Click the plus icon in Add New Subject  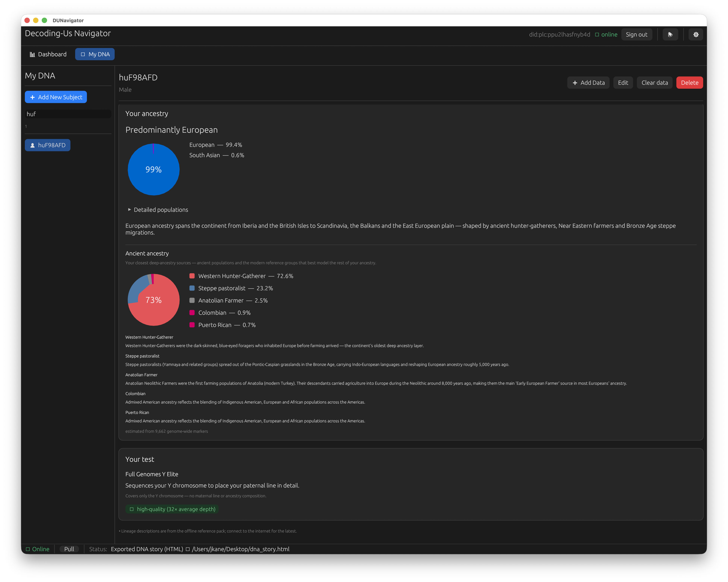pos(32,97)
